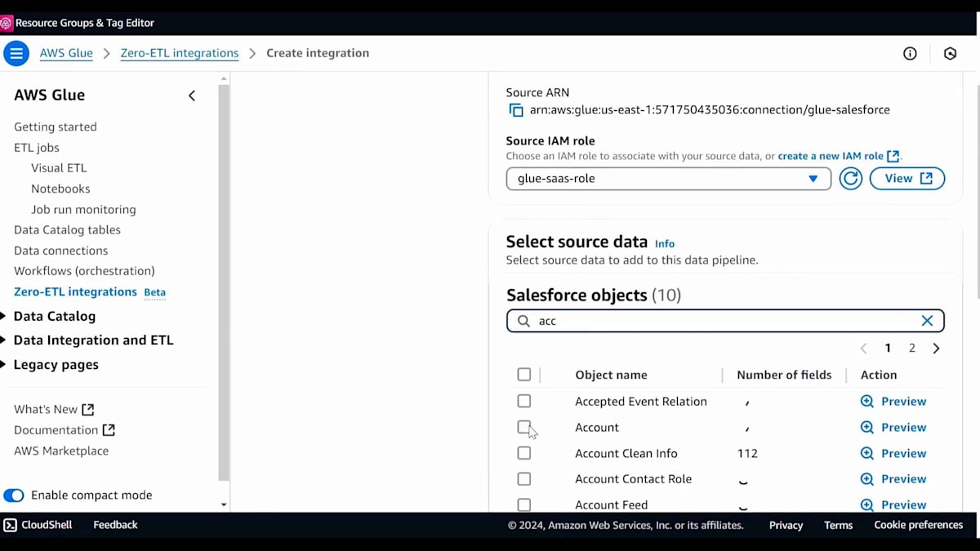Open the hamburger navigation menu

[16, 53]
